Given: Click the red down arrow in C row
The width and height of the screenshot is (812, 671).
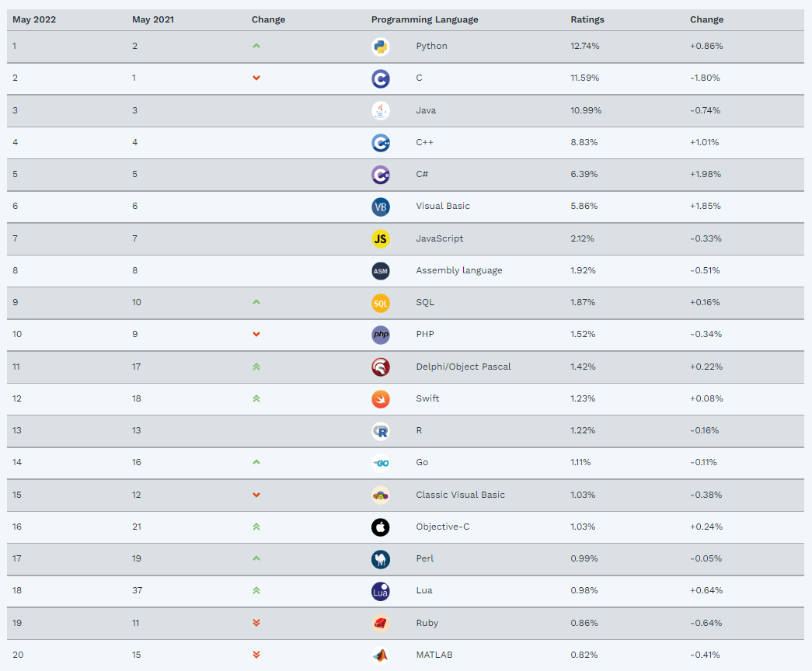Looking at the screenshot, I should pos(256,78).
